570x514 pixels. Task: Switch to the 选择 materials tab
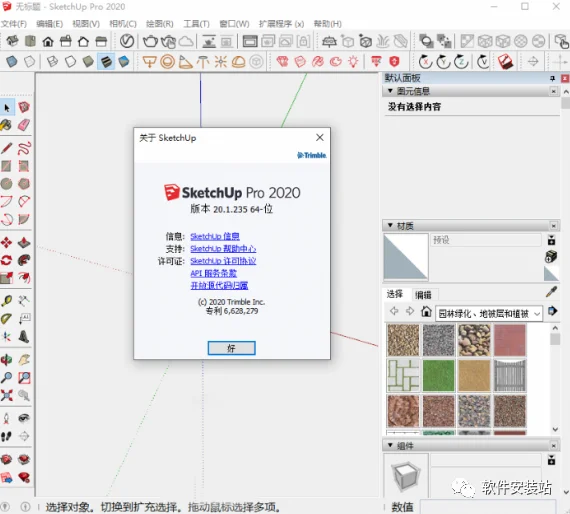[394, 294]
